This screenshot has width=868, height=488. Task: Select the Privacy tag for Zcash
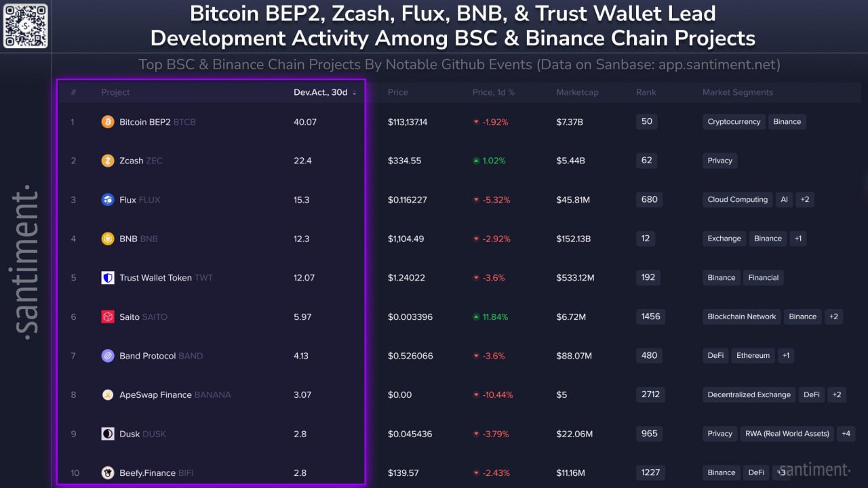coord(719,161)
